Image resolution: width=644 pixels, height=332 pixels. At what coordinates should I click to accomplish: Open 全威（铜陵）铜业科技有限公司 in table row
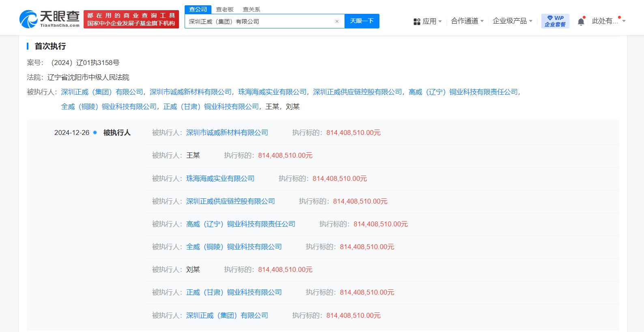click(234, 247)
